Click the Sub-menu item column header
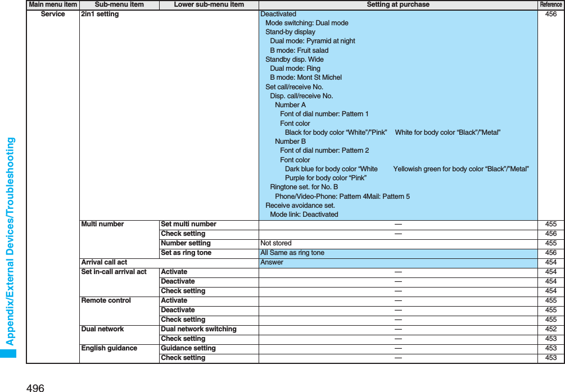The height and width of the screenshot is (392, 565). (119, 4)
